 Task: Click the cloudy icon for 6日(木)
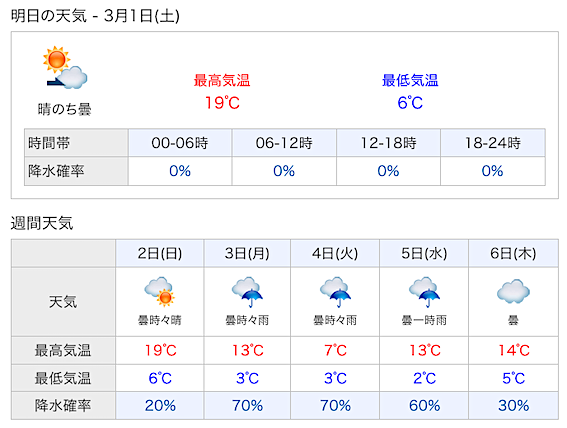pyautogui.click(x=513, y=291)
